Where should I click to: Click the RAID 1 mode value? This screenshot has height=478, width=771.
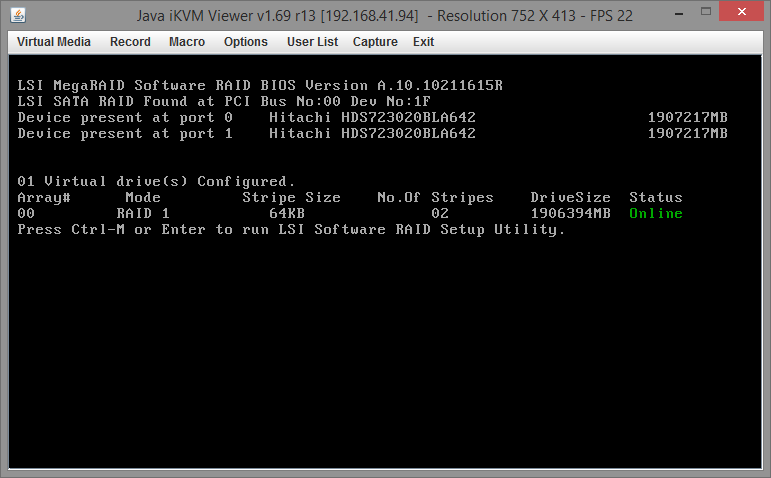(143, 213)
